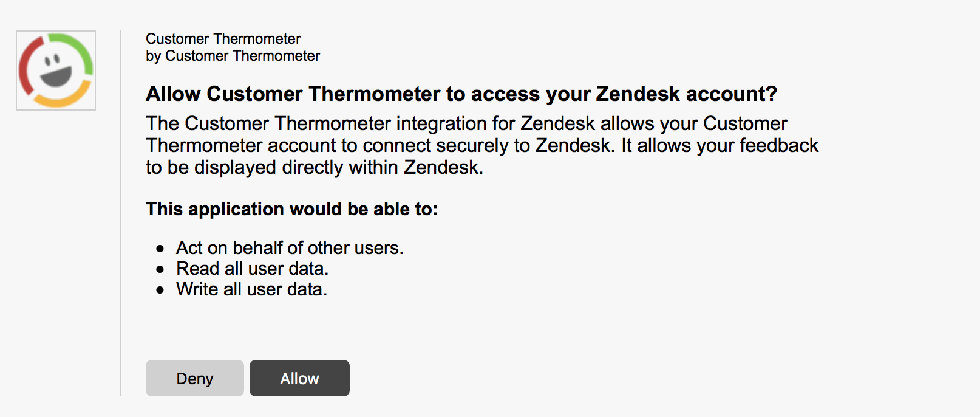Select 'Read all user data' permission

pos(252,269)
